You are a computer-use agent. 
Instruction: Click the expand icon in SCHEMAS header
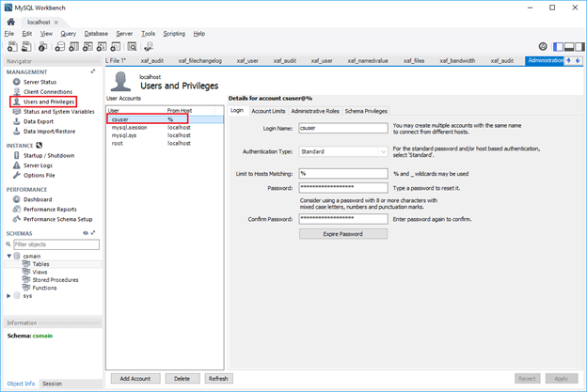[x=93, y=232]
